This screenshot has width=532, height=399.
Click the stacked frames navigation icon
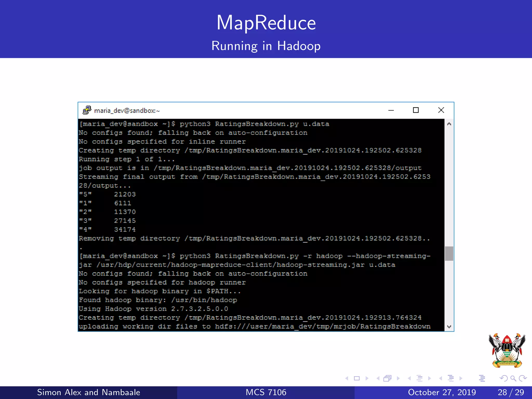pyautogui.click(x=387, y=378)
